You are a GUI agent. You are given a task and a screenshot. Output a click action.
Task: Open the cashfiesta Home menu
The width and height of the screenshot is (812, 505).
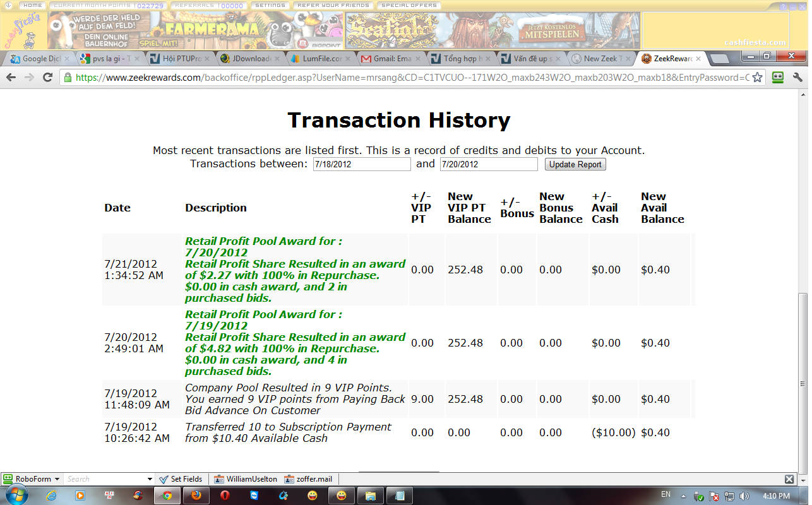coord(32,5)
